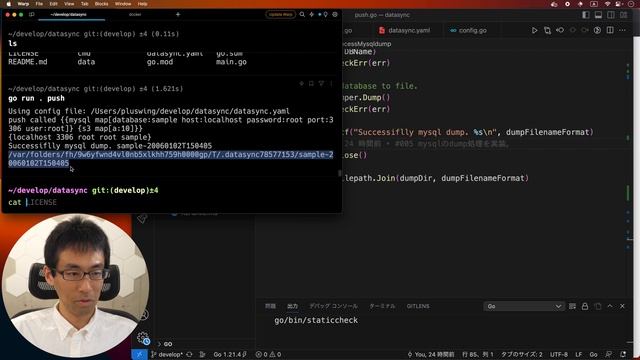Select ~/develop/datasync Warp tab
Viewport: 640px width, 360px height.
[x=69, y=15]
